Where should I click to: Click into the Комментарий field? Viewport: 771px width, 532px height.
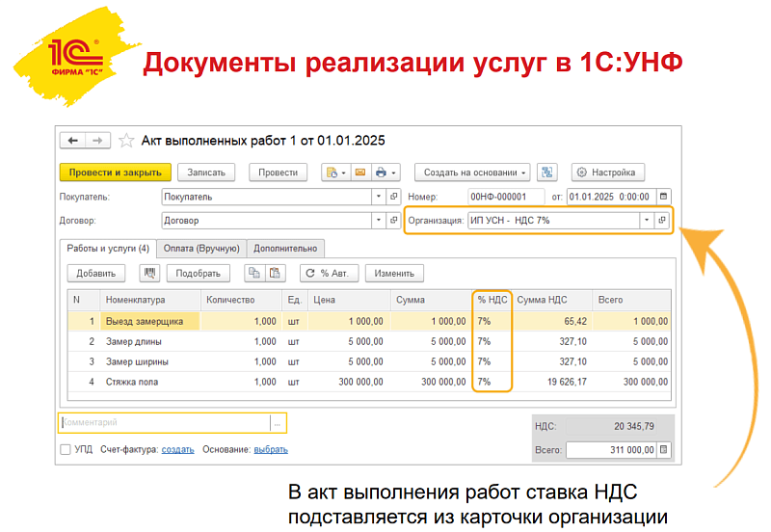[165, 423]
